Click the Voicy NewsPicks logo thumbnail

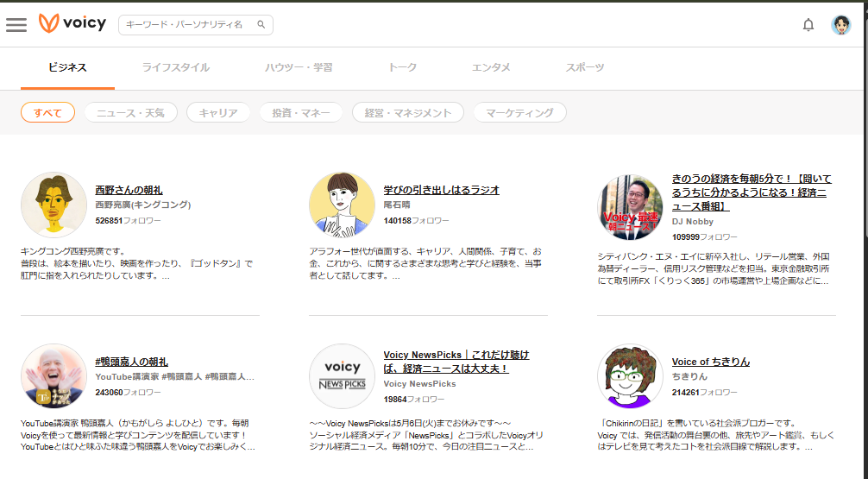click(342, 376)
